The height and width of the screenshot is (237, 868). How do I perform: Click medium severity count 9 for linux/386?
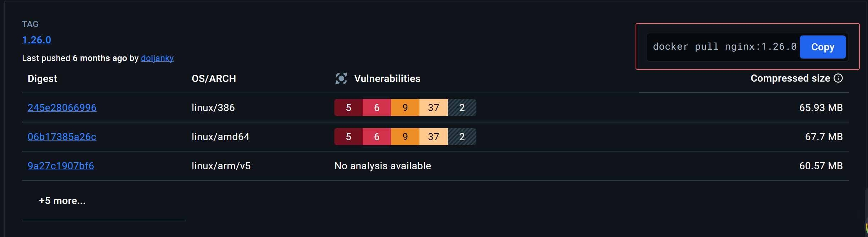point(405,108)
